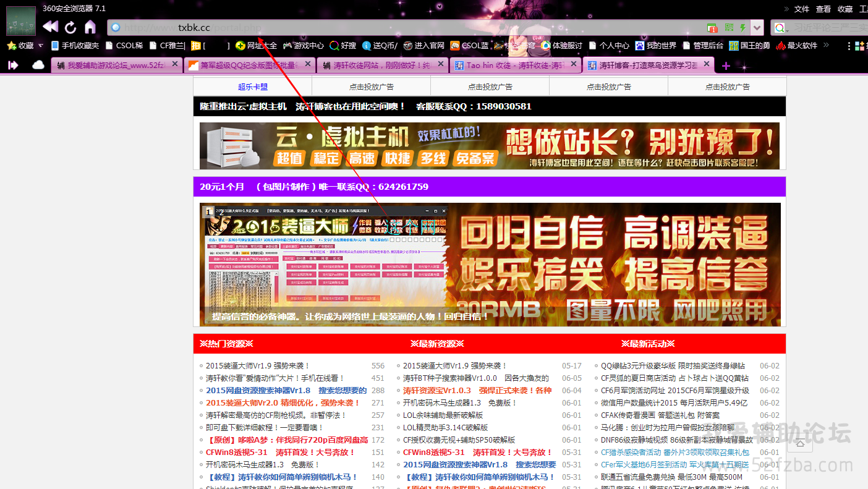
Task: Expand the 收藏 star button's dropdown arrow
Action: (x=41, y=46)
